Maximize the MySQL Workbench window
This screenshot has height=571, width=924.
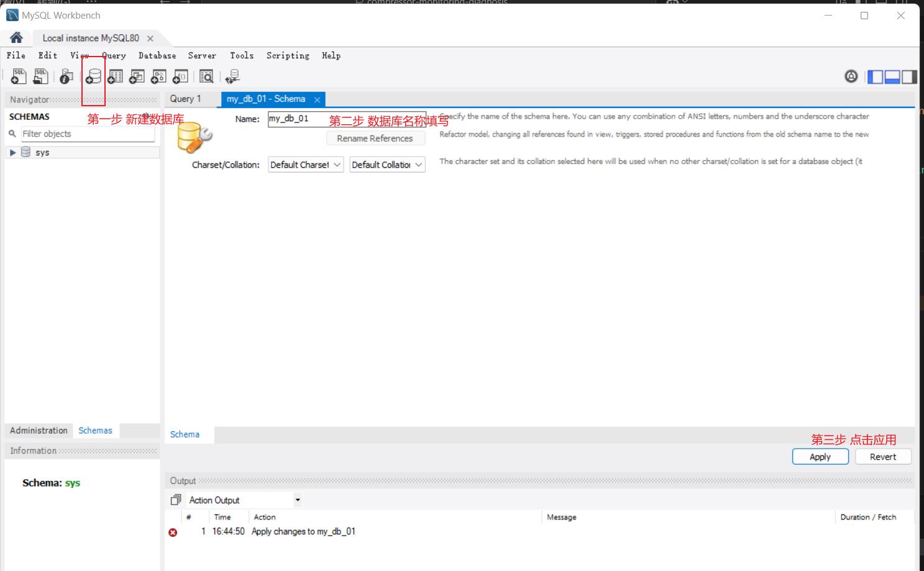864,16
